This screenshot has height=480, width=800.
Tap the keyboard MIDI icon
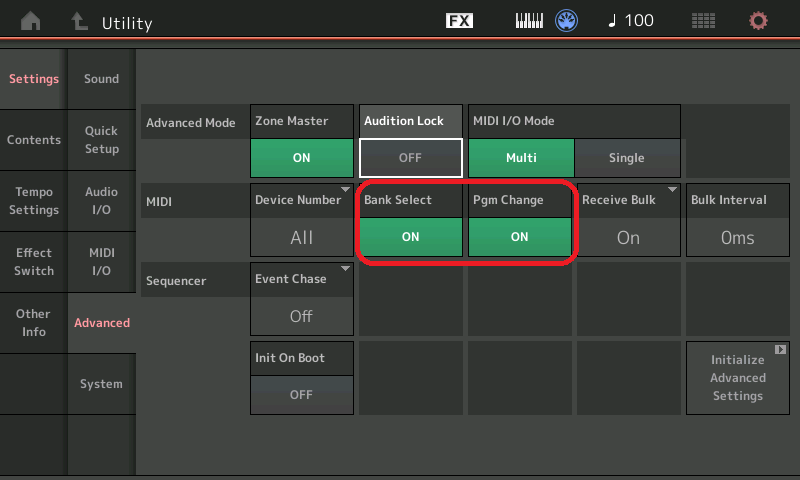[529, 21]
